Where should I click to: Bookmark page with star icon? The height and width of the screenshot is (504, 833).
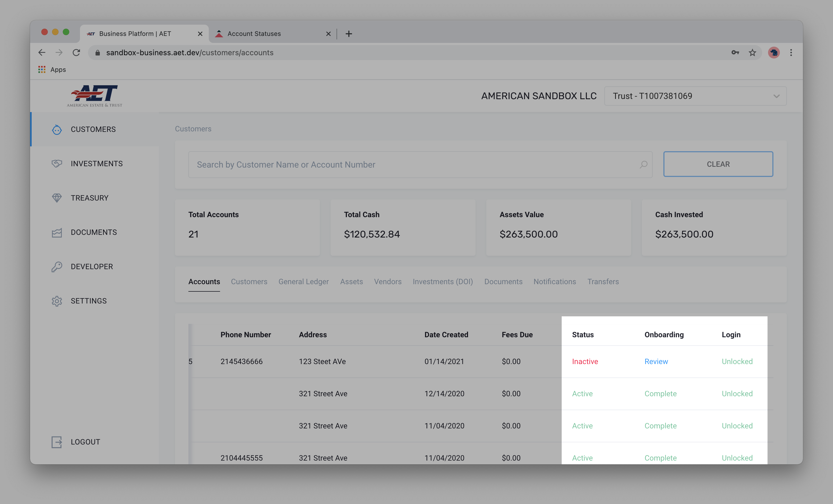tap(752, 53)
